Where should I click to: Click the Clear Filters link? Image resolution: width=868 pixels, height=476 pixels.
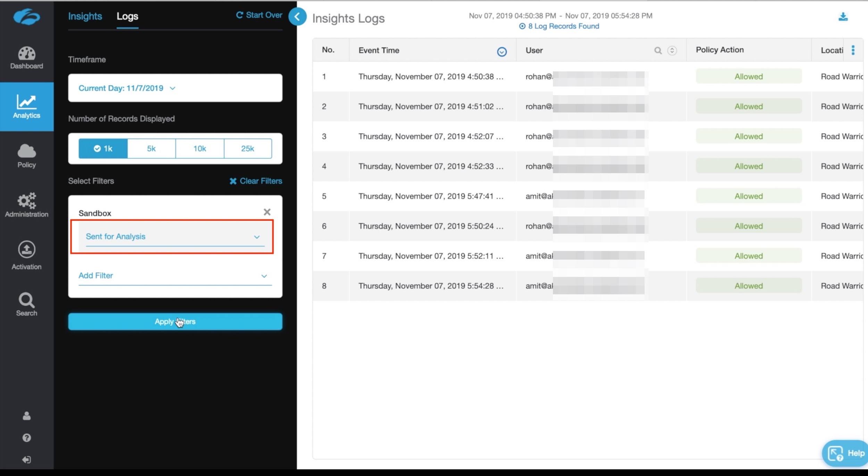pyautogui.click(x=256, y=181)
